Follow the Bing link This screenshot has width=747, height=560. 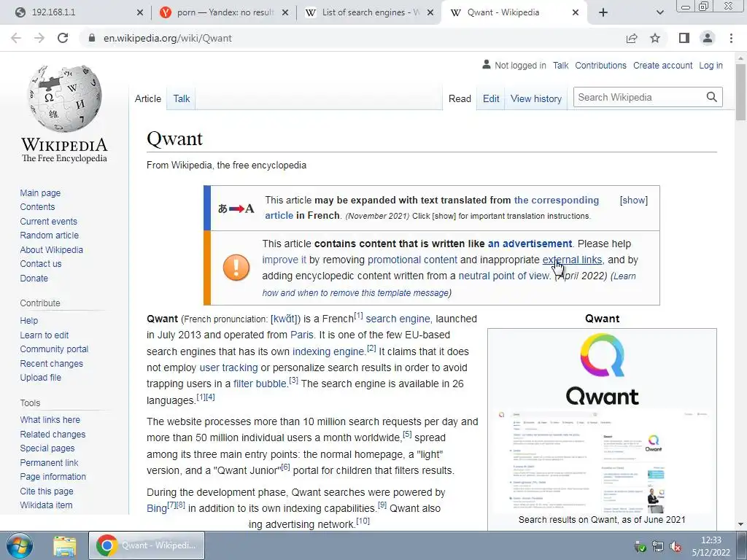coord(156,508)
